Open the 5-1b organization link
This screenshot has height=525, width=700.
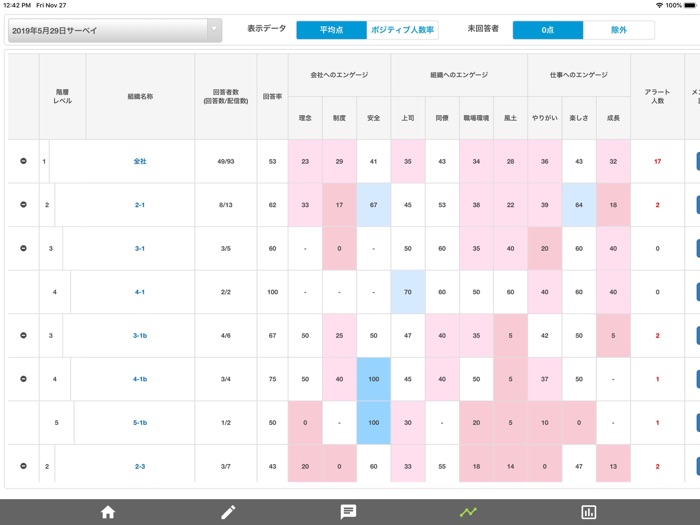pyautogui.click(x=140, y=423)
